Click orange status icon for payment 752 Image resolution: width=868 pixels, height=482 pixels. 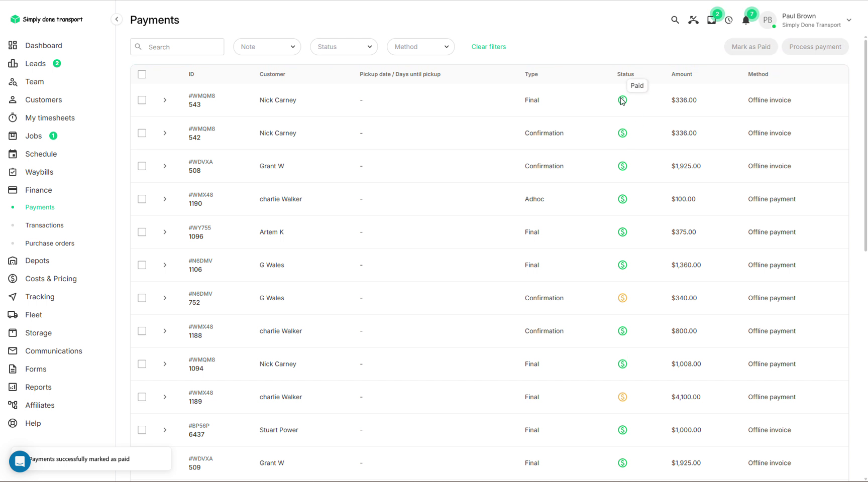622,298
